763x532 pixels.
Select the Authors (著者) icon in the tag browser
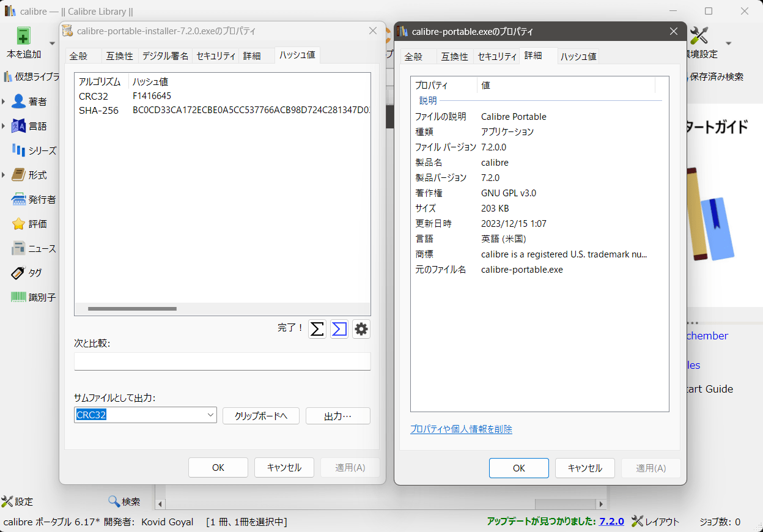[x=19, y=102]
